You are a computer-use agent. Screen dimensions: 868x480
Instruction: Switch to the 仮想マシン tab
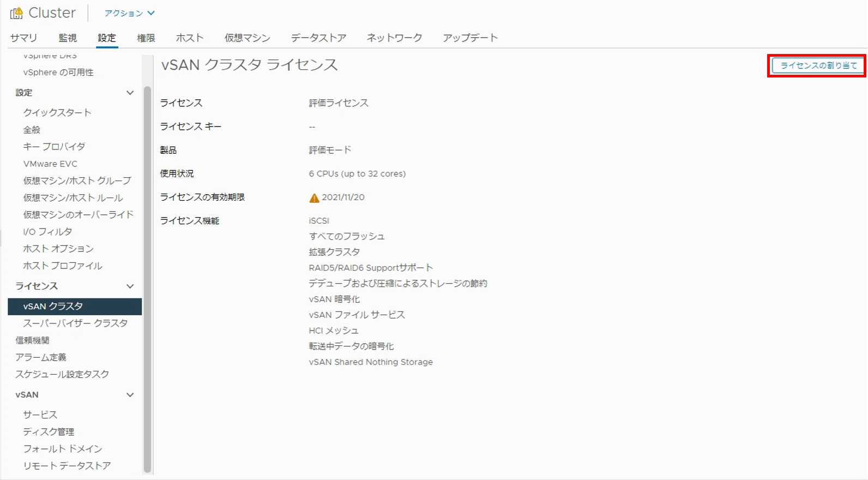point(247,38)
